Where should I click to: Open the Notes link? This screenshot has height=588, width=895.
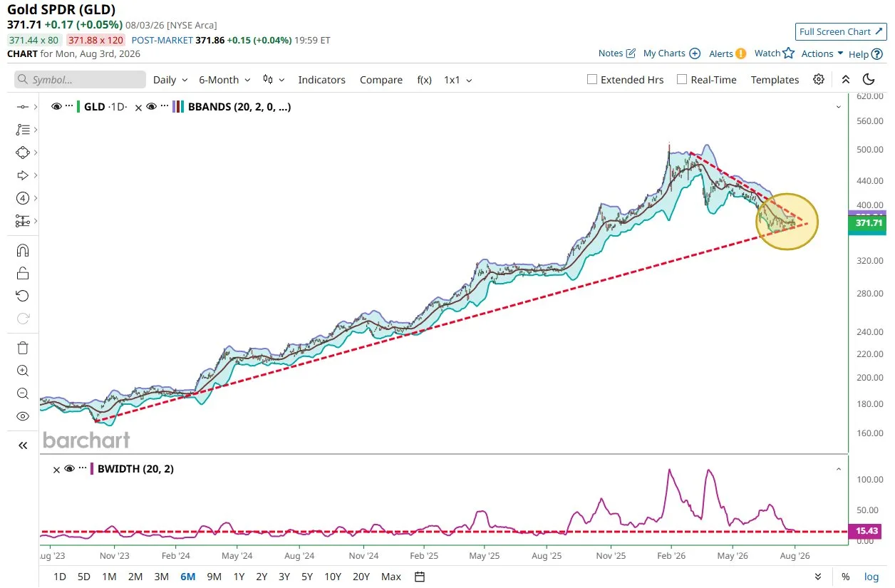(616, 53)
